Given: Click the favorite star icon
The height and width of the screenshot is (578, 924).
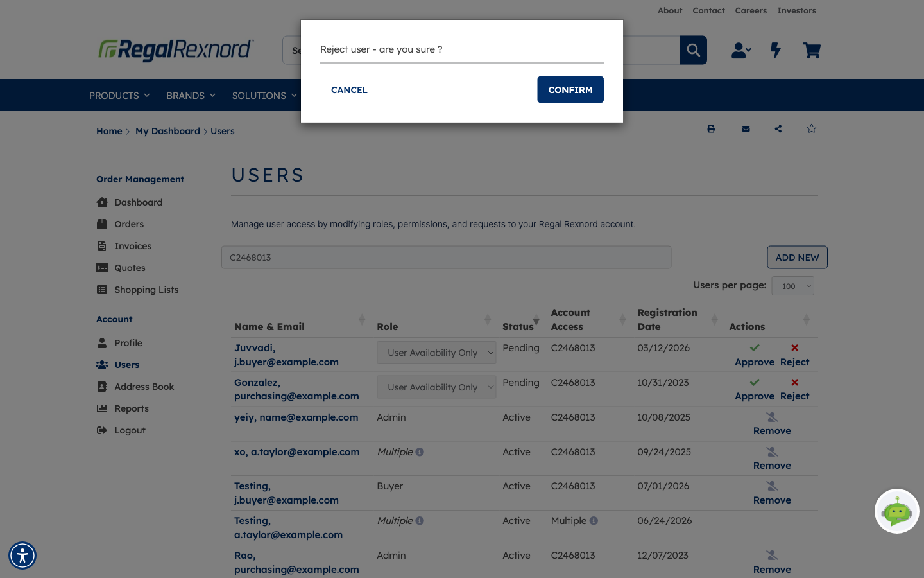Looking at the screenshot, I should 812,128.
